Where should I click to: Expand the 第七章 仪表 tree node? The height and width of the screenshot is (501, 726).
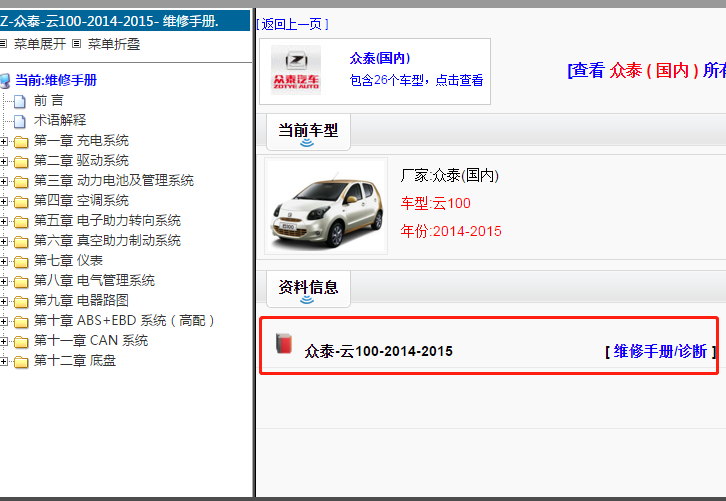click(4, 261)
